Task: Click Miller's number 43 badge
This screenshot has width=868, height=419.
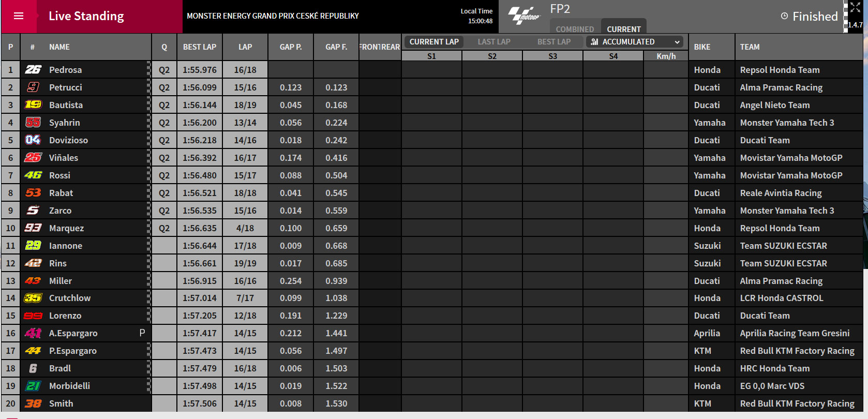Action: pyautogui.click(x=33, y=281)
